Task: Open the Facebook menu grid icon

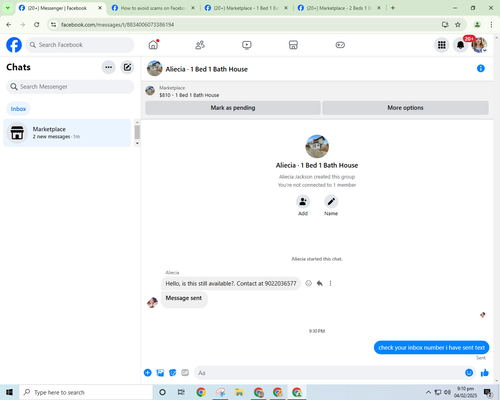Action: pyautogui.click(x=442, y=45)
